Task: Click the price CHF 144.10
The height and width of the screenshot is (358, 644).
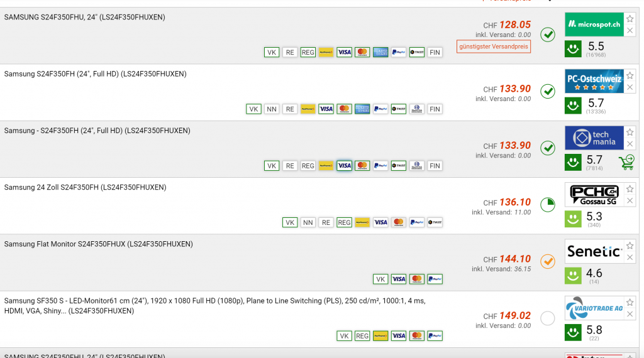Action: (507, 259)
